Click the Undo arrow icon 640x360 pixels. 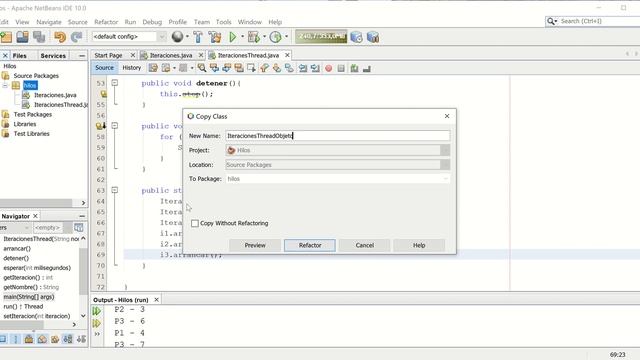tap(60, 37)
